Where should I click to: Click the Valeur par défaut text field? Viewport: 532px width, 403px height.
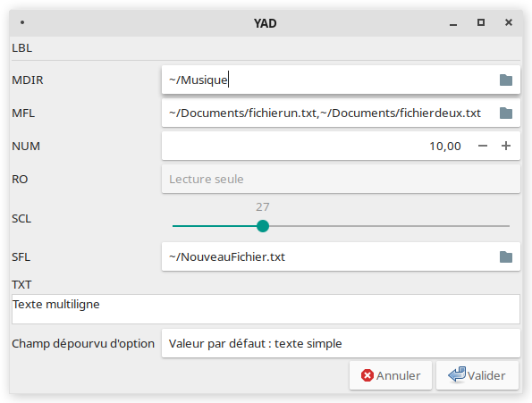click(341, 343)
